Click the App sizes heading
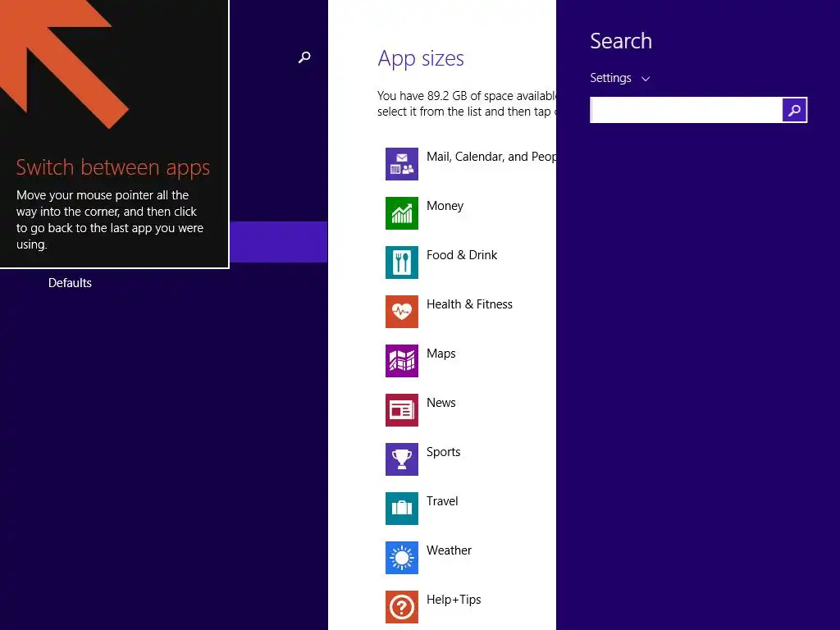 coord(421,59)
